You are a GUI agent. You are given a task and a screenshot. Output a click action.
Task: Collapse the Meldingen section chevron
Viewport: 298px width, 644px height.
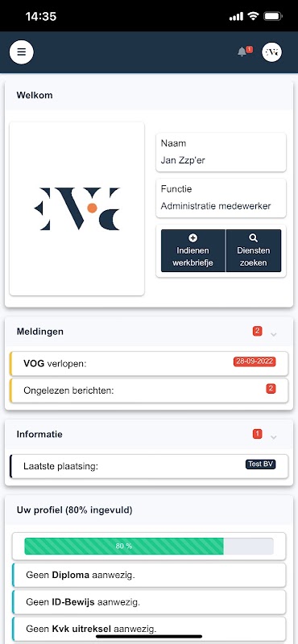click(x=274, y=334)
